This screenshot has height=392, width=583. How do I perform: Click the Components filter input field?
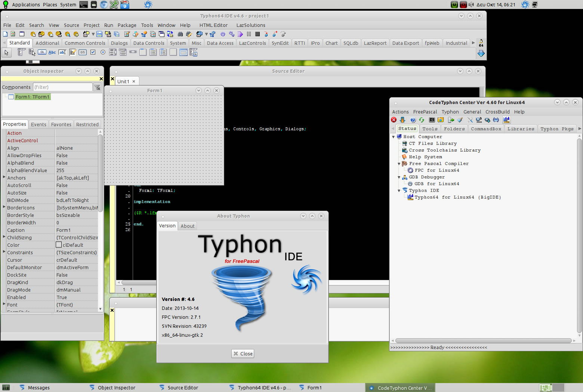tap(62, 87)
